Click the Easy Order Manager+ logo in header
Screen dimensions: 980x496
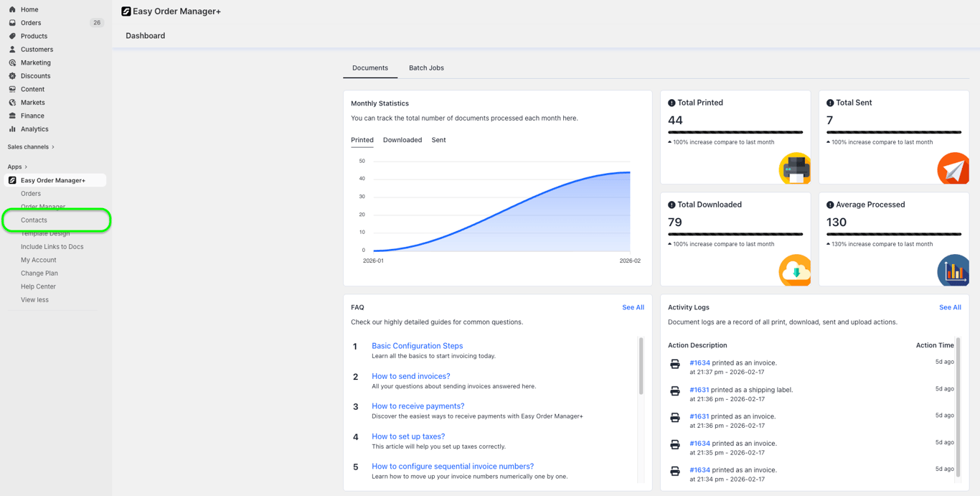pos(126,11)
